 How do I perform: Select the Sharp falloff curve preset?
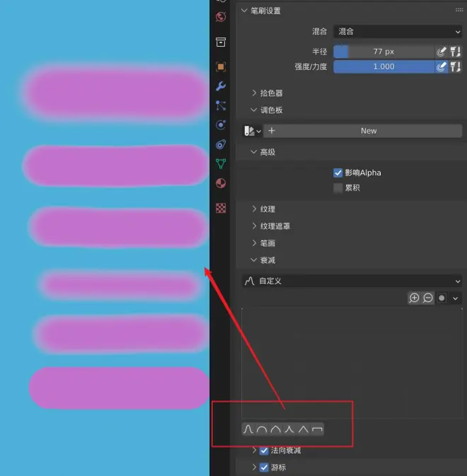(289, 429)
